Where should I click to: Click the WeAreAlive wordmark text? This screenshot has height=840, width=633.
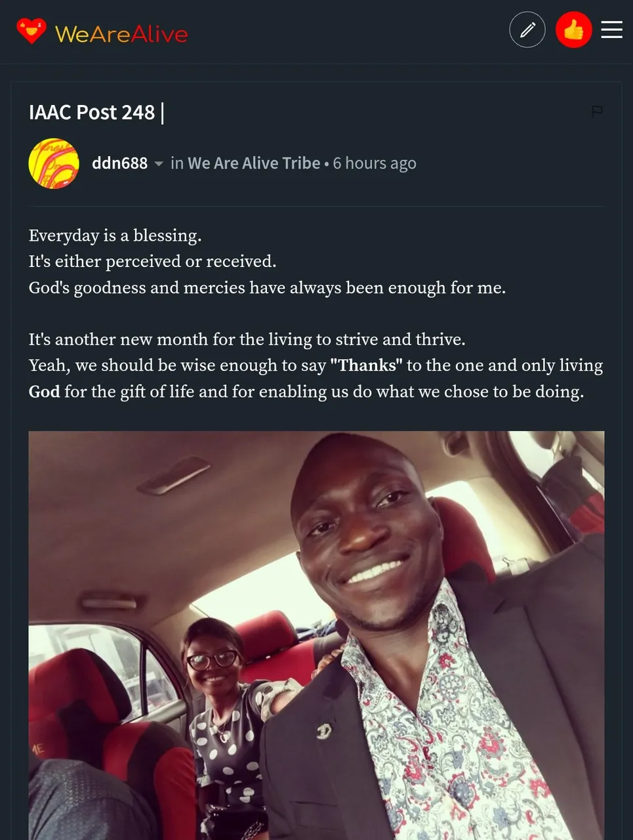coord(121,33)
